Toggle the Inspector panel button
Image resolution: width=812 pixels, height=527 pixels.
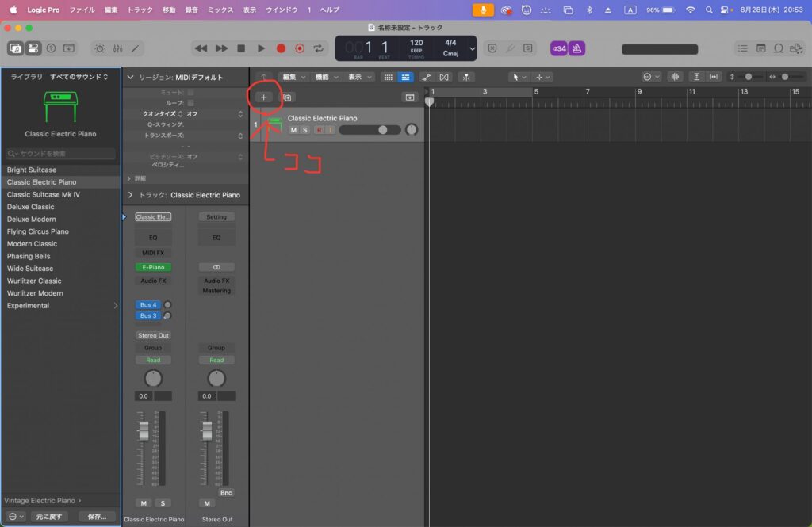coord(33,48)
